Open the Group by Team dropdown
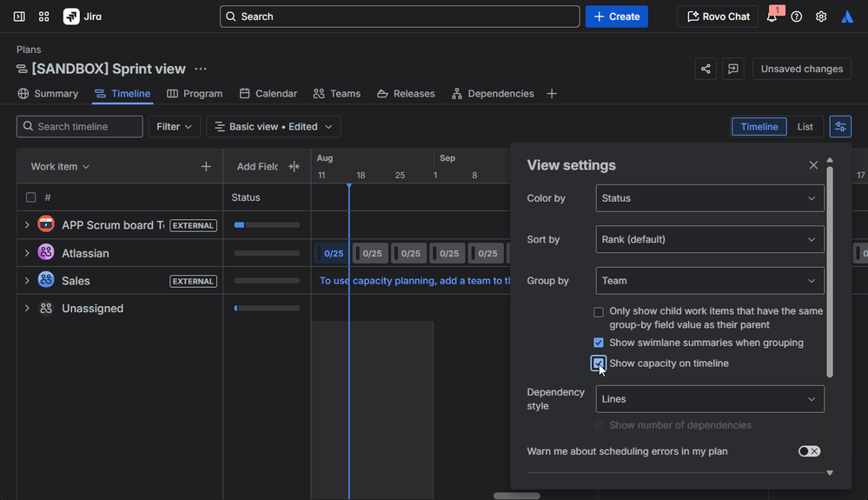868x500 pixels. click(709, 281)
